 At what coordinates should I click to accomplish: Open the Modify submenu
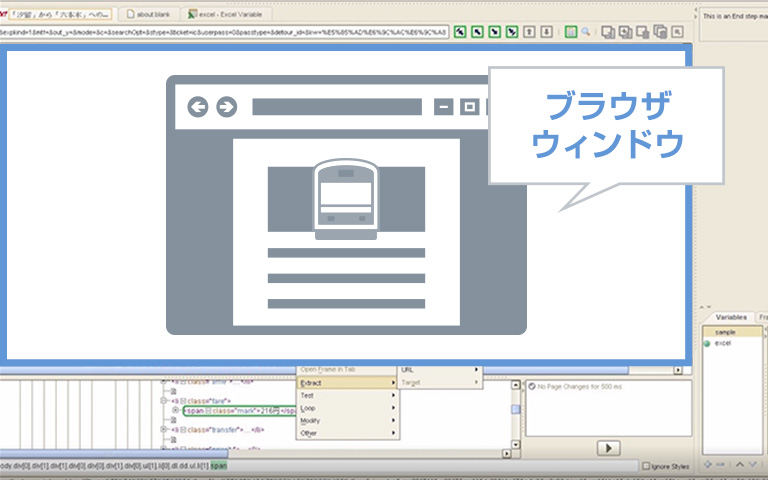coord(348,421)
